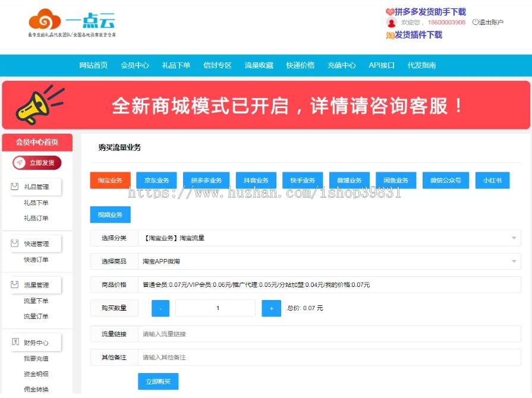Open the 选择分类 dropdown
This screenshot has height=398, width=532.
coord(329,238)
